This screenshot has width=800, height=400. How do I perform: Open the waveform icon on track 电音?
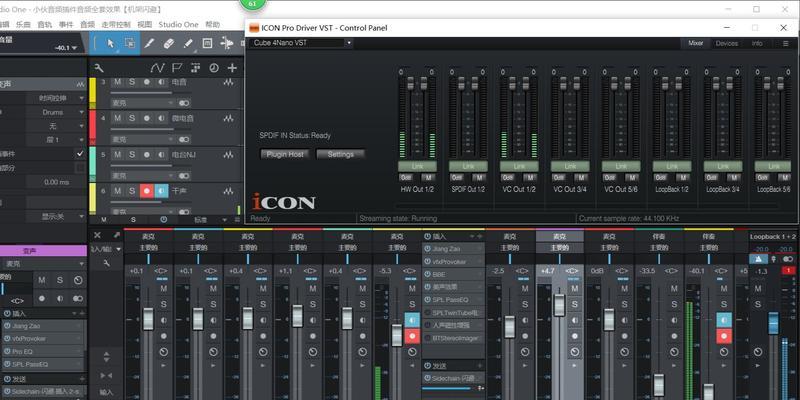tap(229, 82)
